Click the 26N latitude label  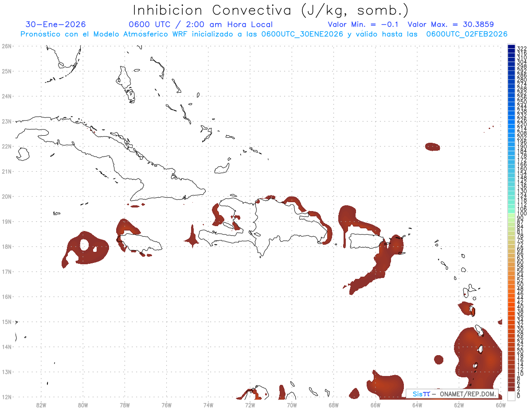(7, 46)
